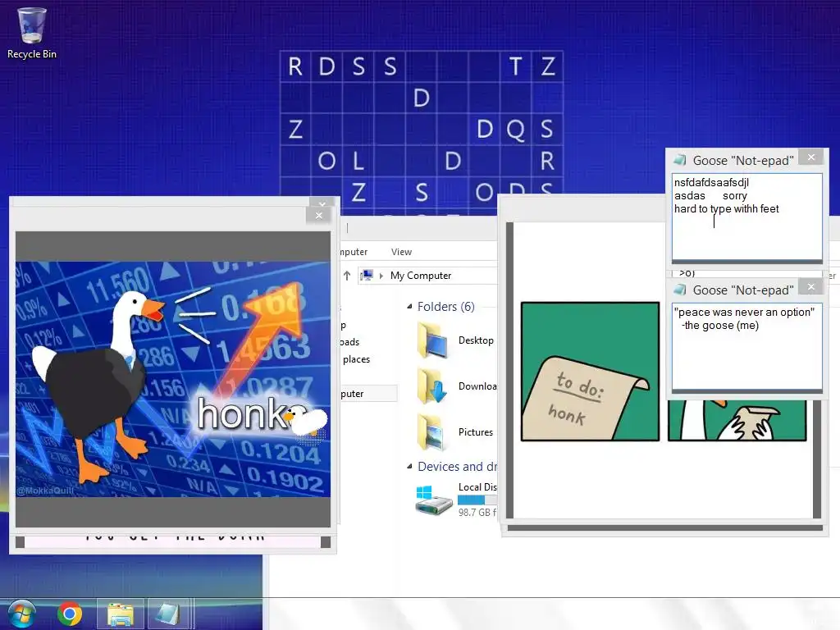The height and width of the screenshot is (630, 840).
Task: Collapse the Folders (6) group
Action: tap(409, 307)
